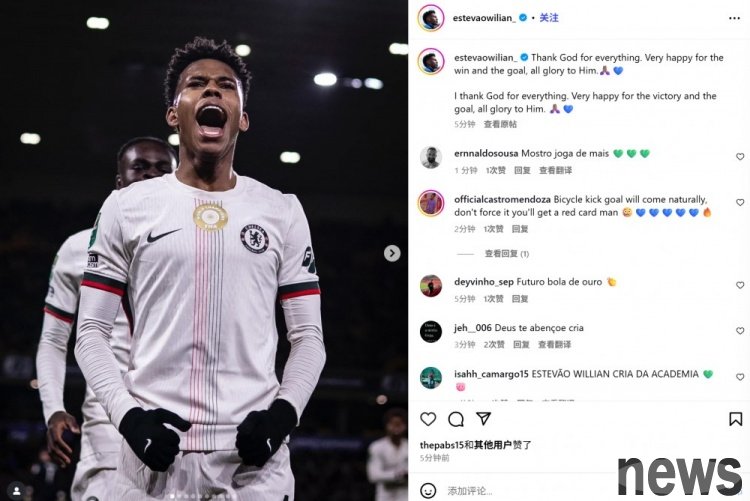Like officialcastromendoza's comment
This screenshot has width=750, height=501.
[740, 202]
